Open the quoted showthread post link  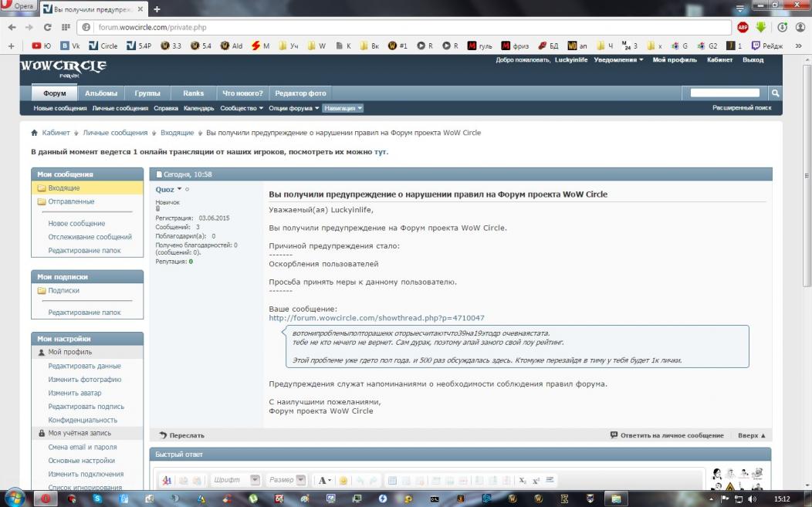[377, 318]
